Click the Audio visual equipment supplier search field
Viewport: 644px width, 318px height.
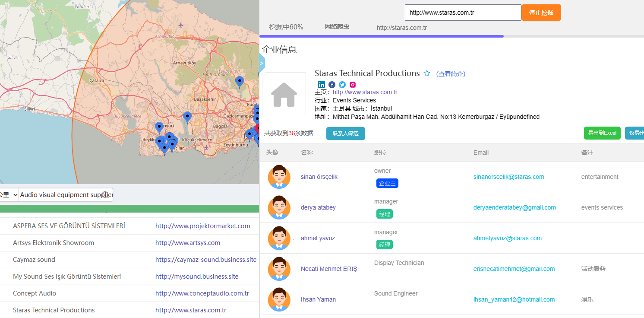click(66, 195)
